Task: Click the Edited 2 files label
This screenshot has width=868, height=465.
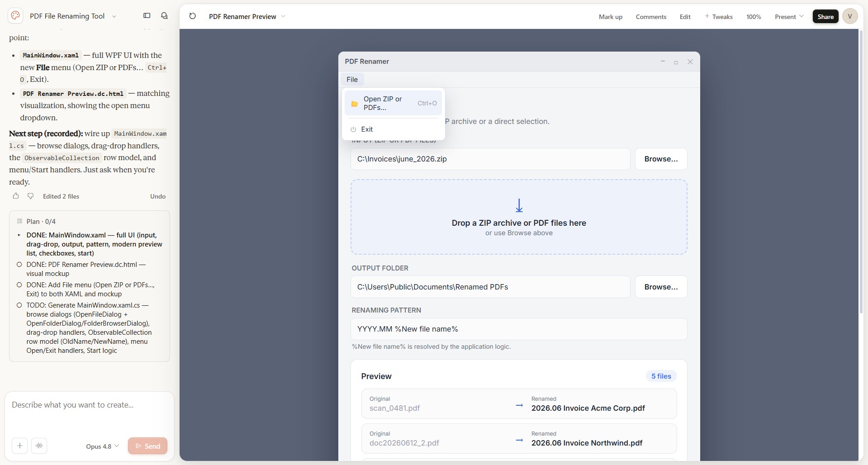Action: pyautogui.click(x=61, y=196)
